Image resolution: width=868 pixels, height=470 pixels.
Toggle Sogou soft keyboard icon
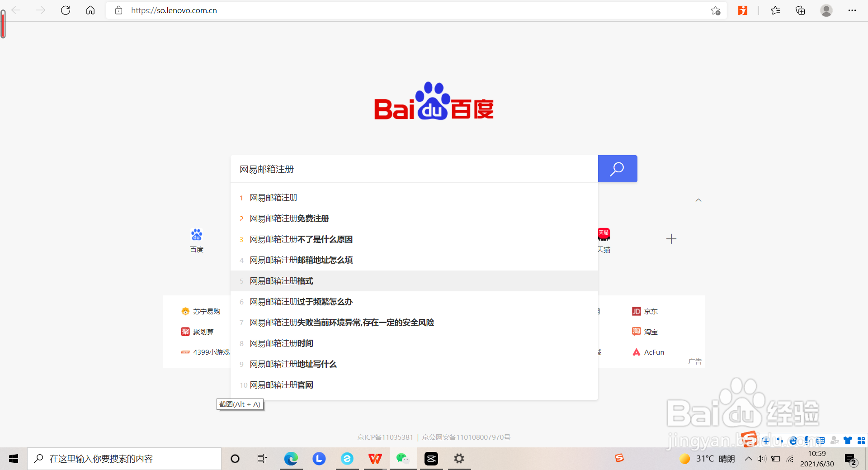(821, 441)
